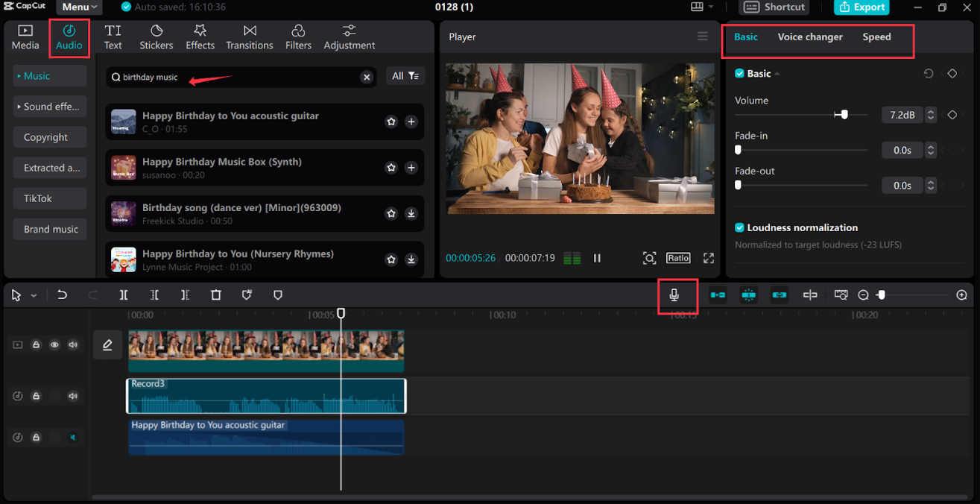
Task: Open the All filter dropdown
Action: pyautogui.click(x=405, y=76)
